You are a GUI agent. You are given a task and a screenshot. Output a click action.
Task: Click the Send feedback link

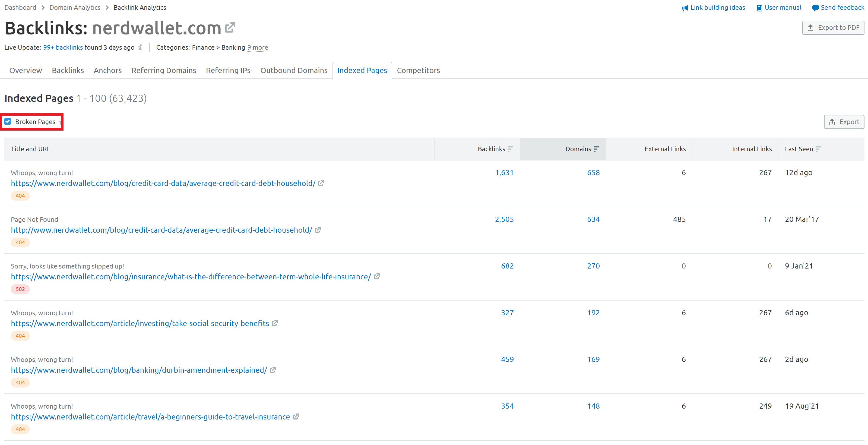pyautogui.click(x=838, y=8)
